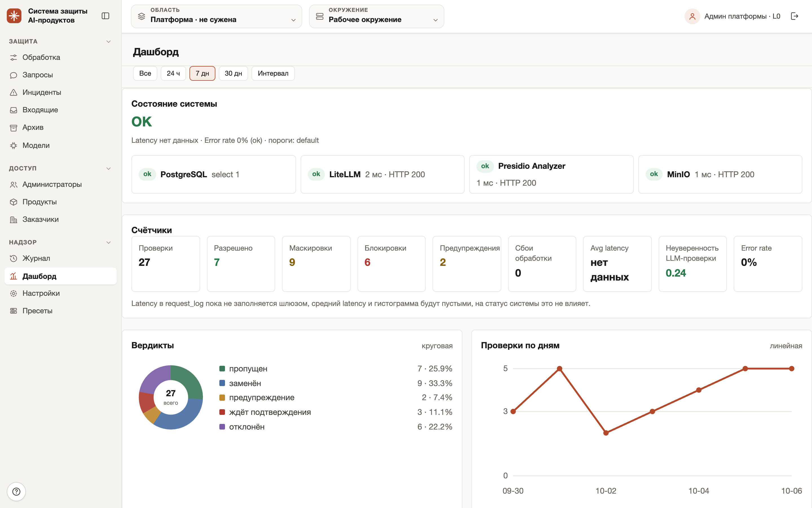The image size is (812, 508).
Task: Go to the Дашборд sidebar item
Action: (60, 276)
